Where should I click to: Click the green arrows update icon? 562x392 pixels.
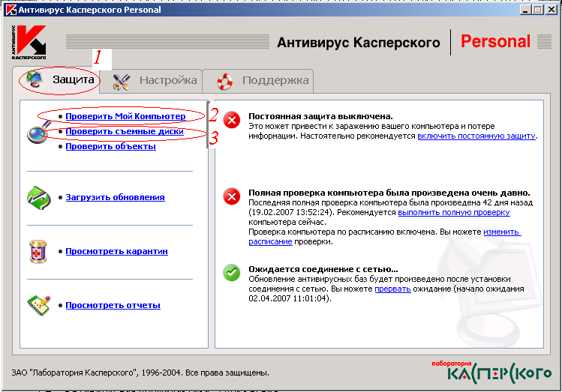[39, 198]
